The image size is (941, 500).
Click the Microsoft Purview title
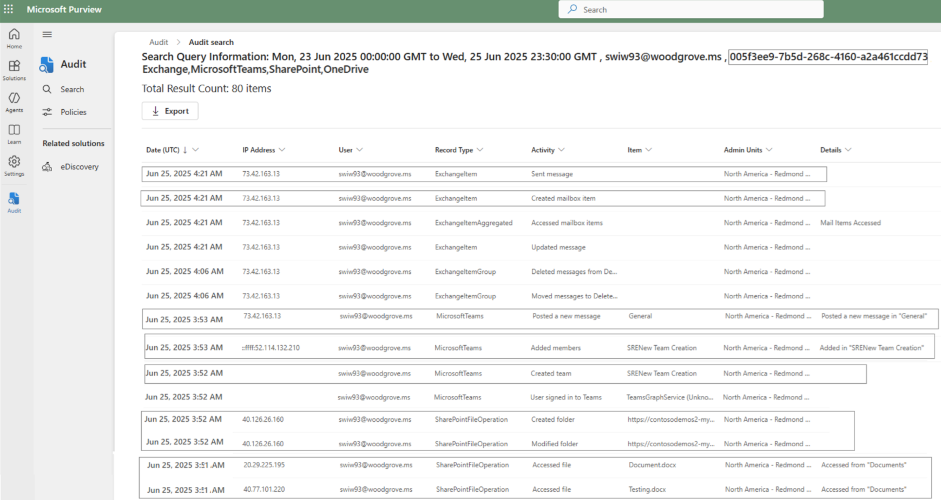click(64, 10)
